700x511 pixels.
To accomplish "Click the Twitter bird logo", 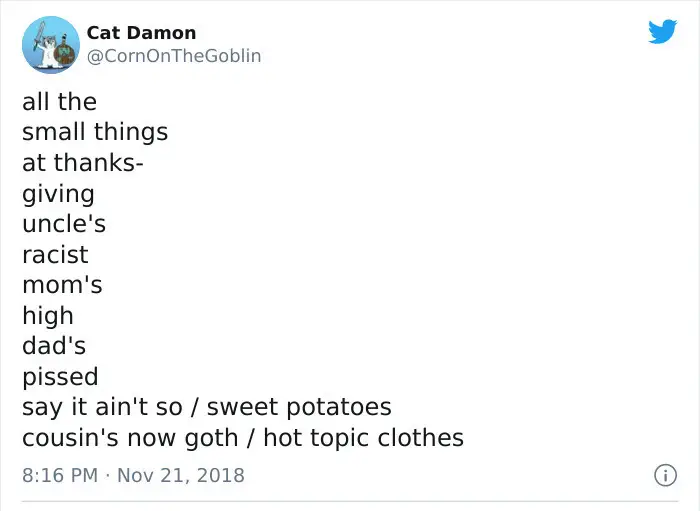I will pyautogui.click(x=662, y=31).
